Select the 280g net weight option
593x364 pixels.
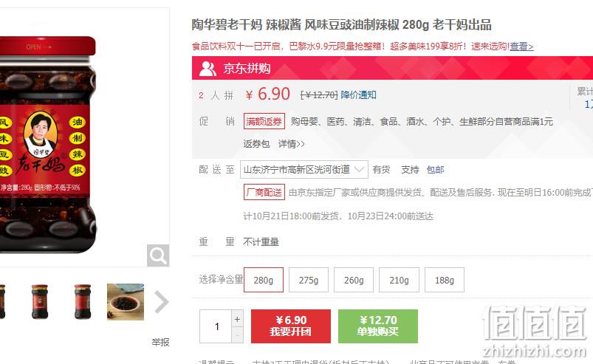(264, 280)
